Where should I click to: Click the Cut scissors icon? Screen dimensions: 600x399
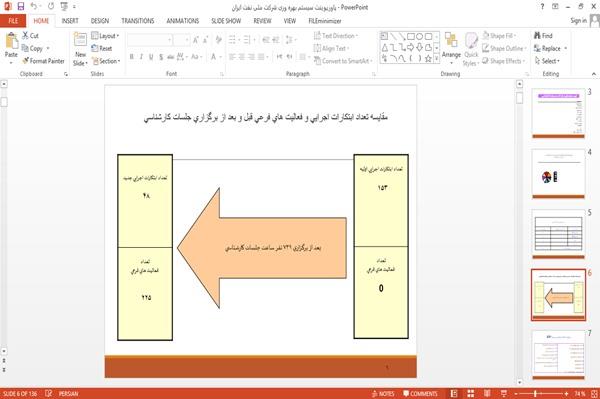25,36
